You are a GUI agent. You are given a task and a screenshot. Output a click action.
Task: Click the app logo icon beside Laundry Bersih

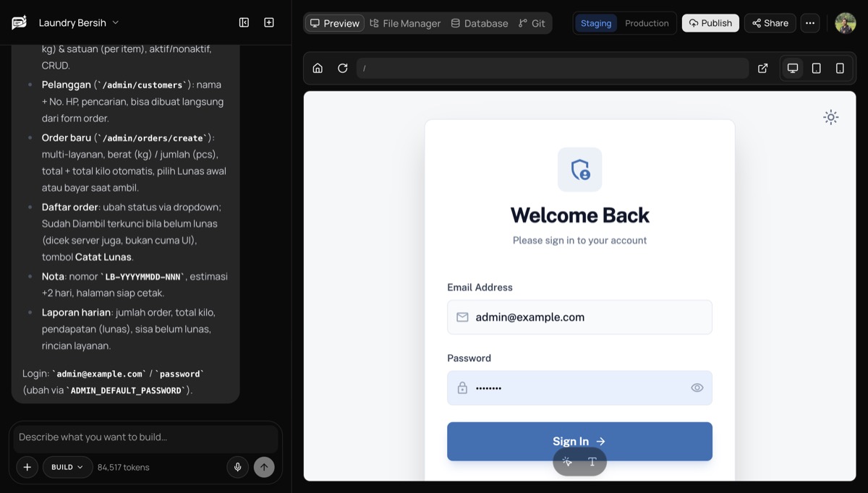click(x=19, y=22)
